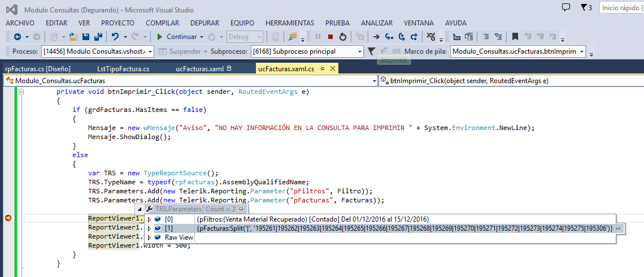Open the AYUDA menu
This screenshot has width=644, height=277.
point(456,23)
